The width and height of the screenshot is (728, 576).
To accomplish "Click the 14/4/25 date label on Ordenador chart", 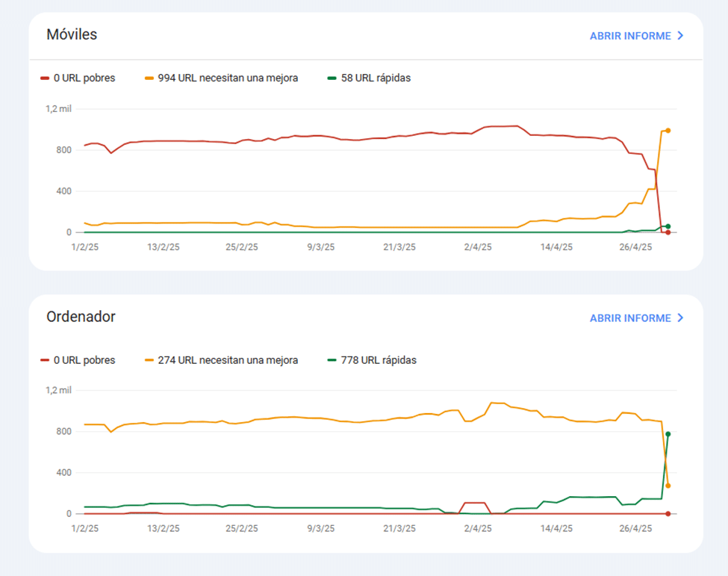I will pos(557,529).
